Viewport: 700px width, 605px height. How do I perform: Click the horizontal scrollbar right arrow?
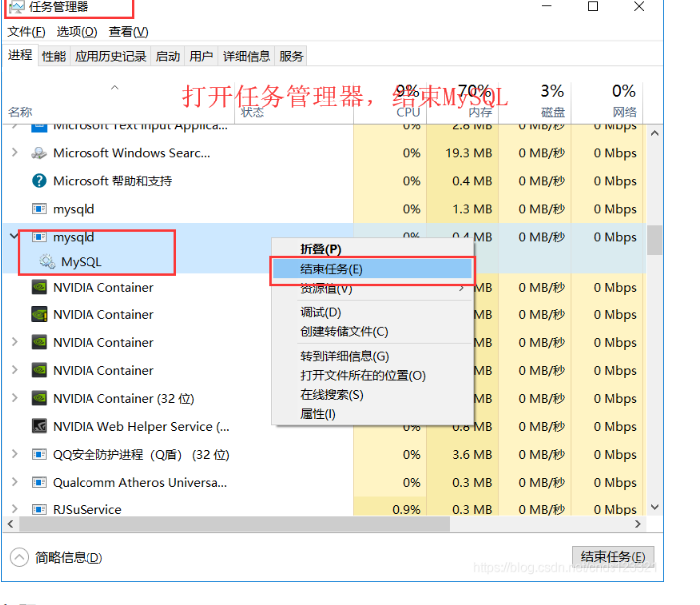[x=638, y=524]
